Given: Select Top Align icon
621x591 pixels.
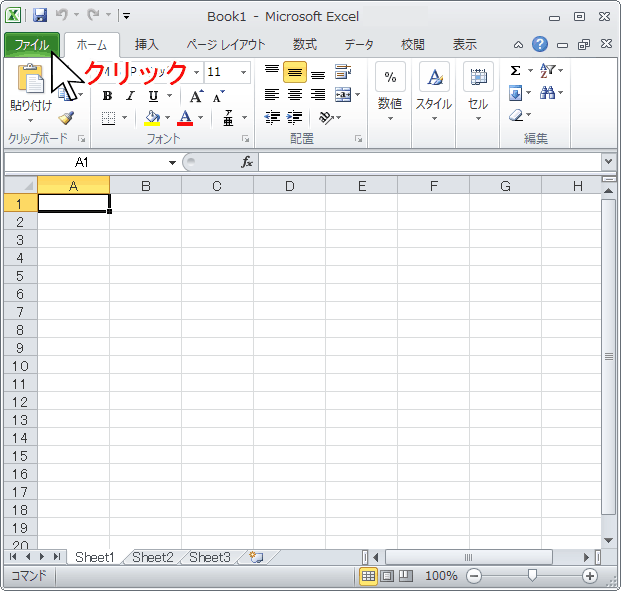Looking at the screenshot, I should [272, 71].
